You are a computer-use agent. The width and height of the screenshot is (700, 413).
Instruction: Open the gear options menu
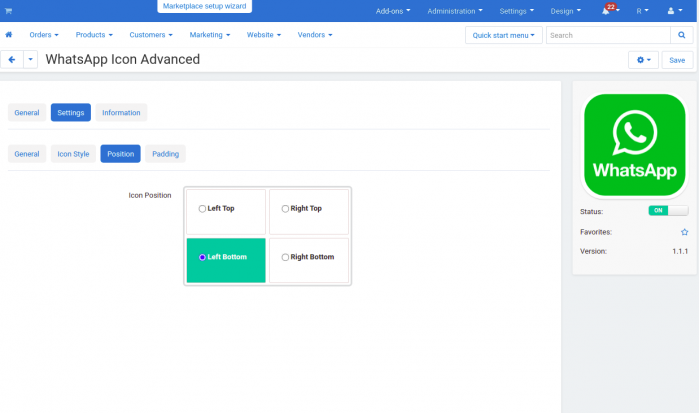643,60
